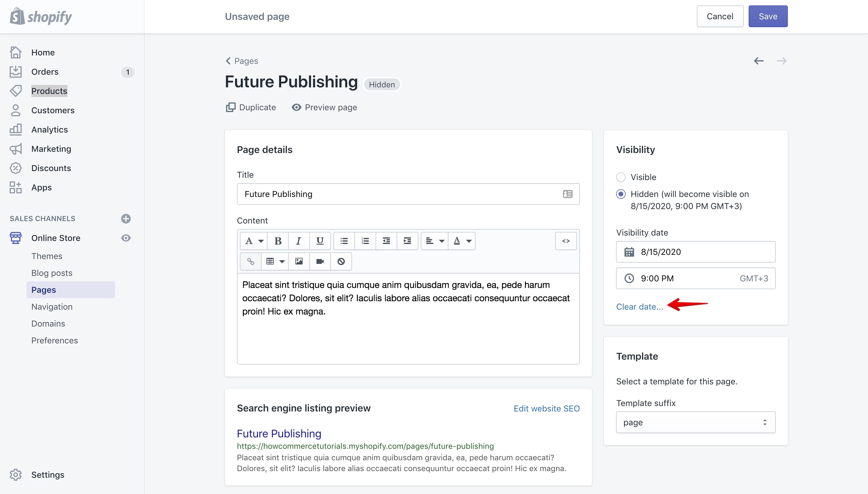The image size is (868, 494).
Task: Open Home in sidebar
Action: [x=43, y=53]
